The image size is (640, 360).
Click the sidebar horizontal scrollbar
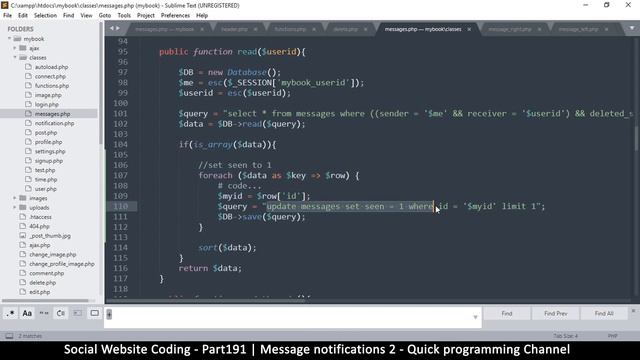click(45, 301)
